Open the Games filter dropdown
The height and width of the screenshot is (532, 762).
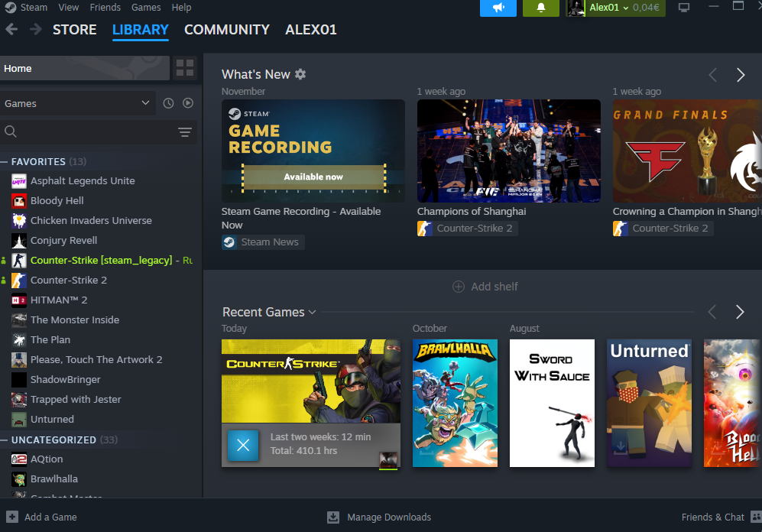77,103
